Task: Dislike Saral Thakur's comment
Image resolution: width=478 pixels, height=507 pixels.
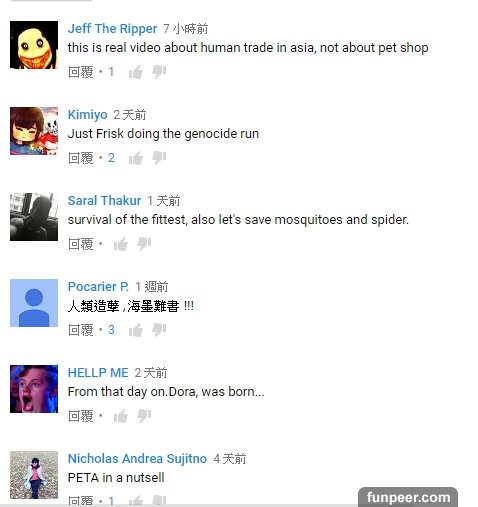Action: tap(144, 244)
